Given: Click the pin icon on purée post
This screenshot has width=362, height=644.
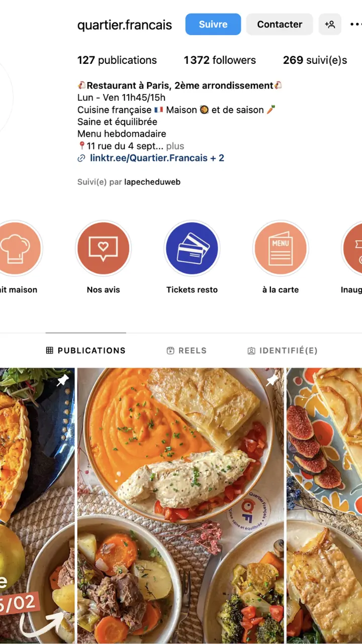Looking at the screenshot, I should [x=272, y=380].
